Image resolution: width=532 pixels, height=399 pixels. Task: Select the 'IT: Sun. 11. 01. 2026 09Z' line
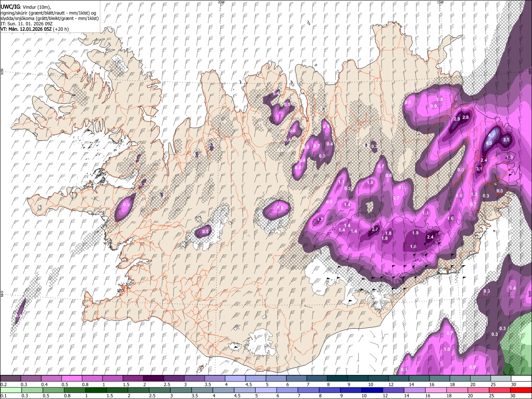[x=27, y=24]
